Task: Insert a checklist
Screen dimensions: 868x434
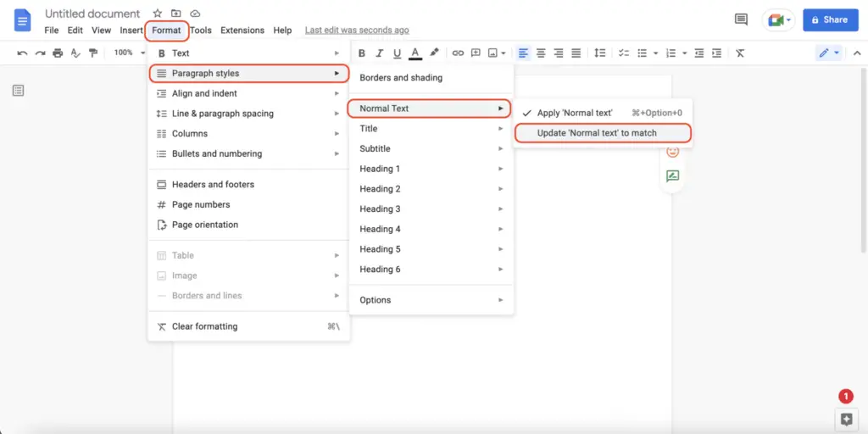Action: (624, 53)
